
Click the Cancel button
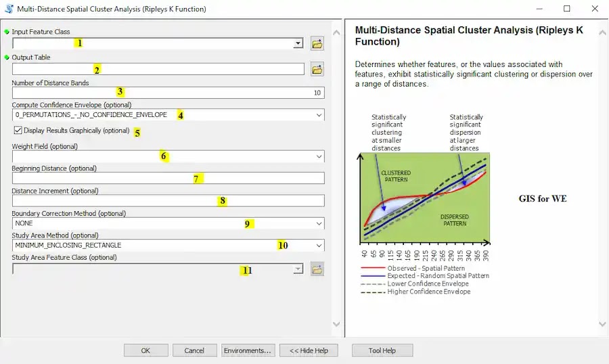(x=194, y=350)
